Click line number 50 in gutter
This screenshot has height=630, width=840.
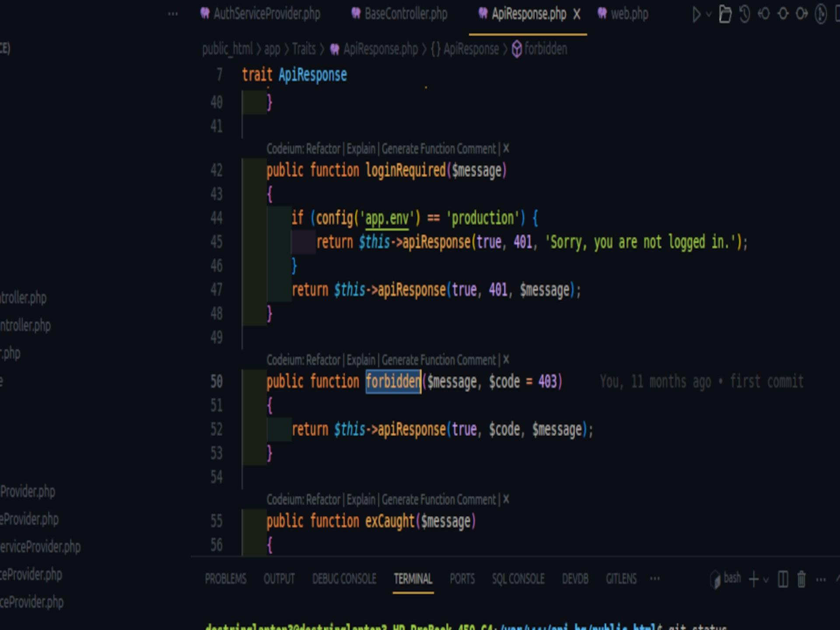[x=217, y=382]
